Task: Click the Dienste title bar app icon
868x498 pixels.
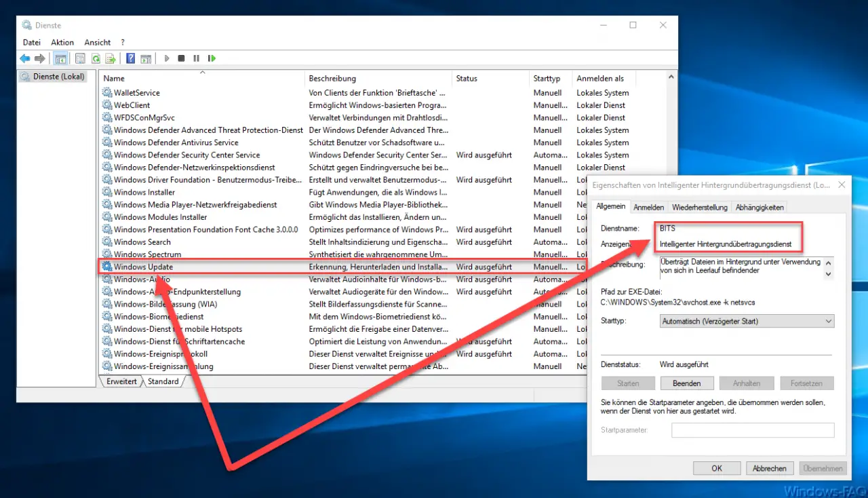Action: click(26, 25)
